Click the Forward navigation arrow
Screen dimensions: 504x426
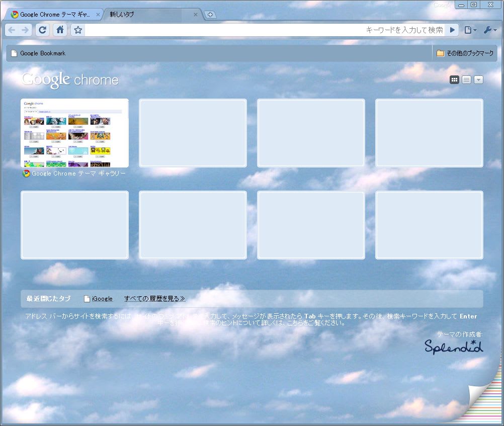point(25,30)
